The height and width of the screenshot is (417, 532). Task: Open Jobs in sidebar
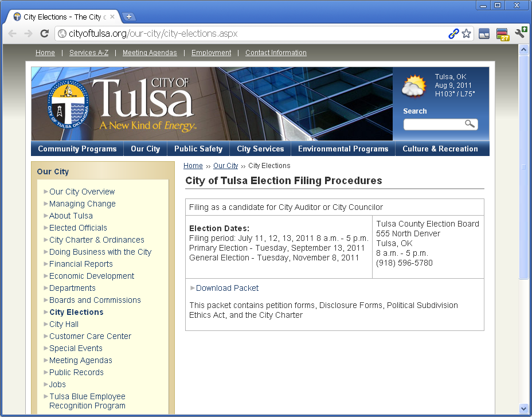tap(57, 384)
